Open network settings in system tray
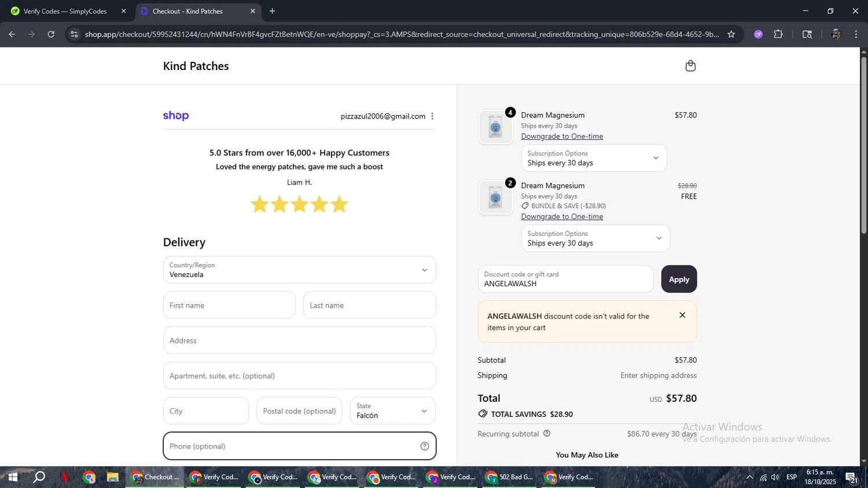The image size is (868, 488). click(763, 477)
